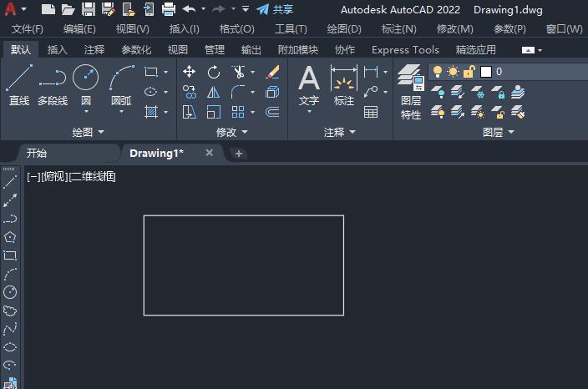Click the Explode tool icon
The width and height of the screenshot is (588, 389).
[272, 92]
